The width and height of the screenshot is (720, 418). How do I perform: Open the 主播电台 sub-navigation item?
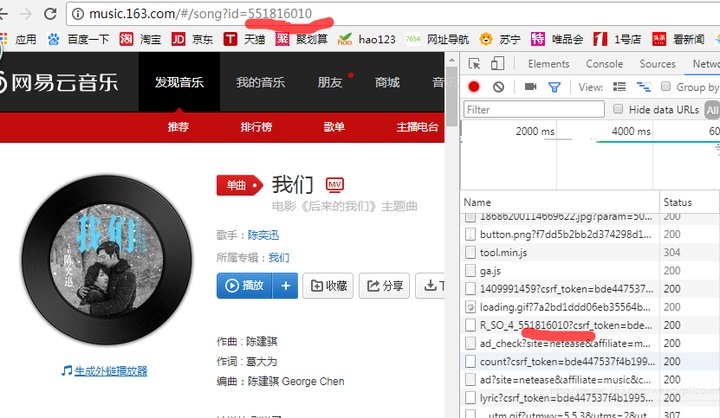(417, 127)
